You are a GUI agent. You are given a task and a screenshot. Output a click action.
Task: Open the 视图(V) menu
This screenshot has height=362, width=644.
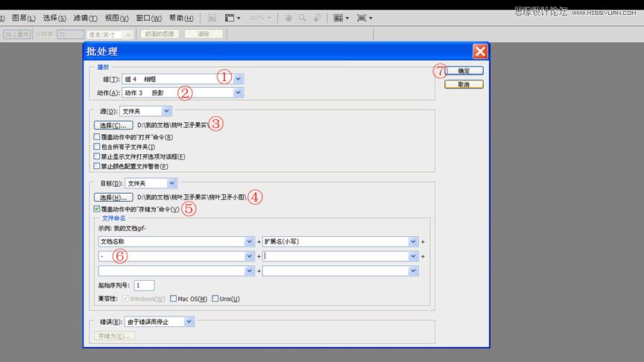click(116, 18)
